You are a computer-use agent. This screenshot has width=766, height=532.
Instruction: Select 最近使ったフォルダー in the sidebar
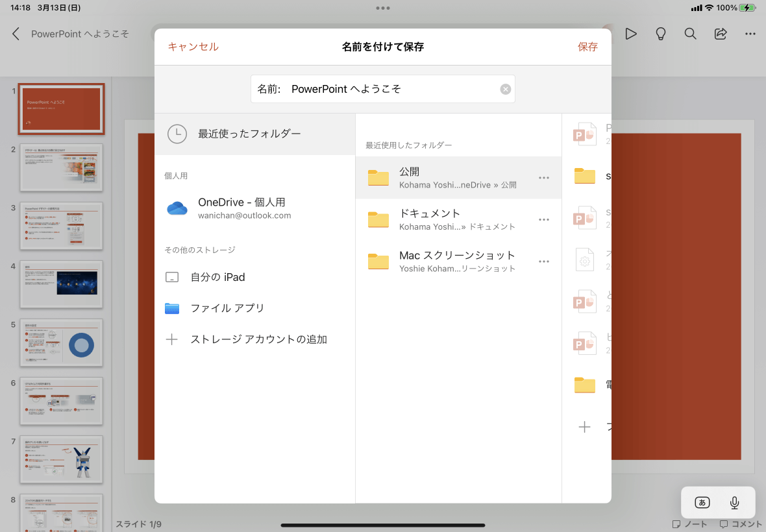click(254, 134)
